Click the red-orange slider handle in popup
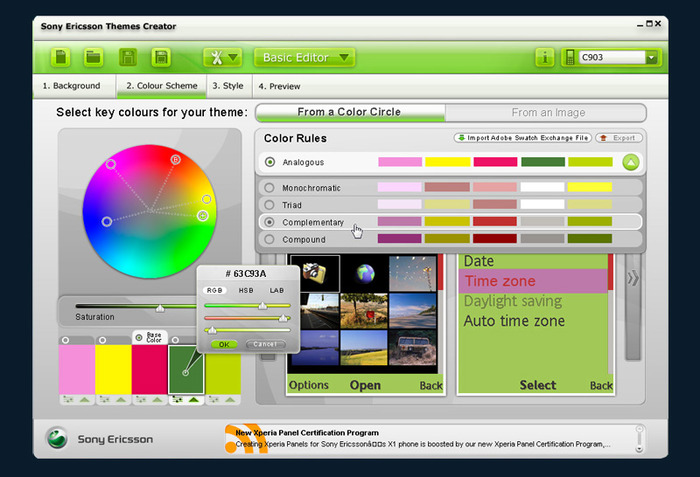 [283, 318]
